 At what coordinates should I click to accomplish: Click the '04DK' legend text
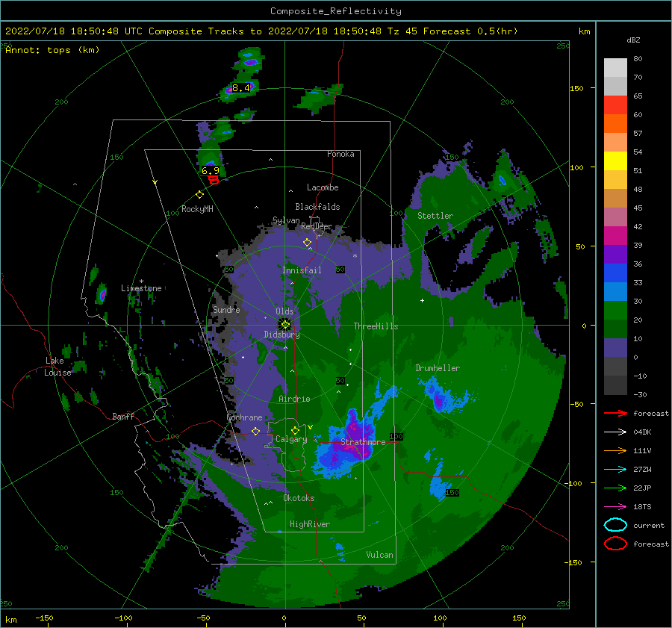pyautogui.click(x=642, y=432)
